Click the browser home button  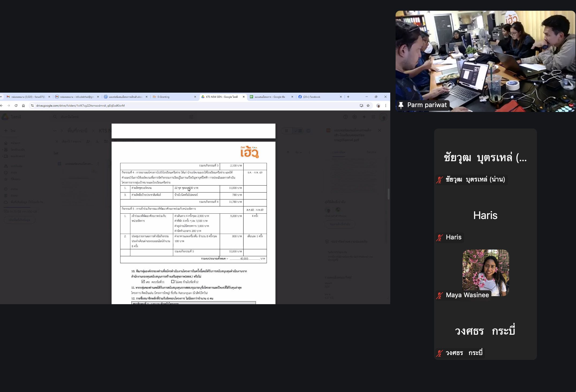(x=24, y=105)
